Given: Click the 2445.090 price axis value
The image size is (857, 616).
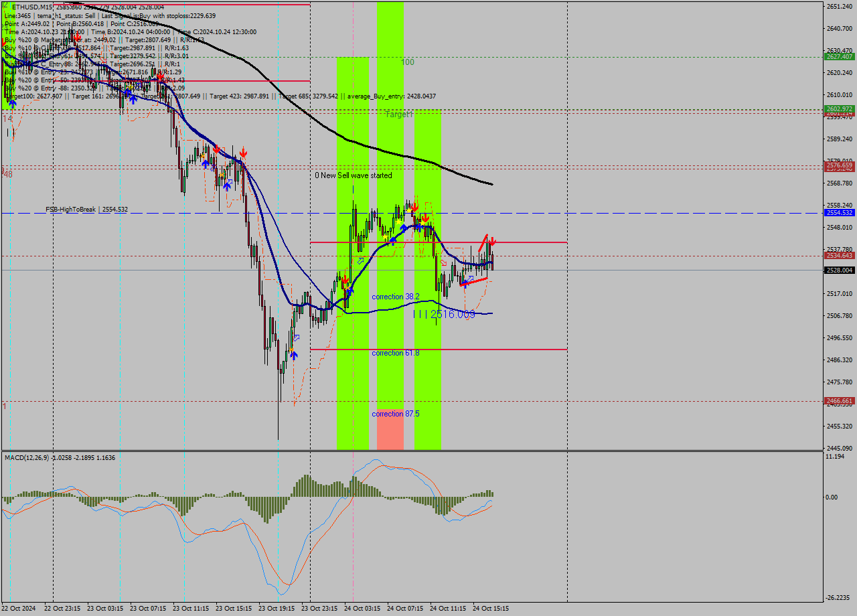Looking at the screenshot, I should 839,448.
